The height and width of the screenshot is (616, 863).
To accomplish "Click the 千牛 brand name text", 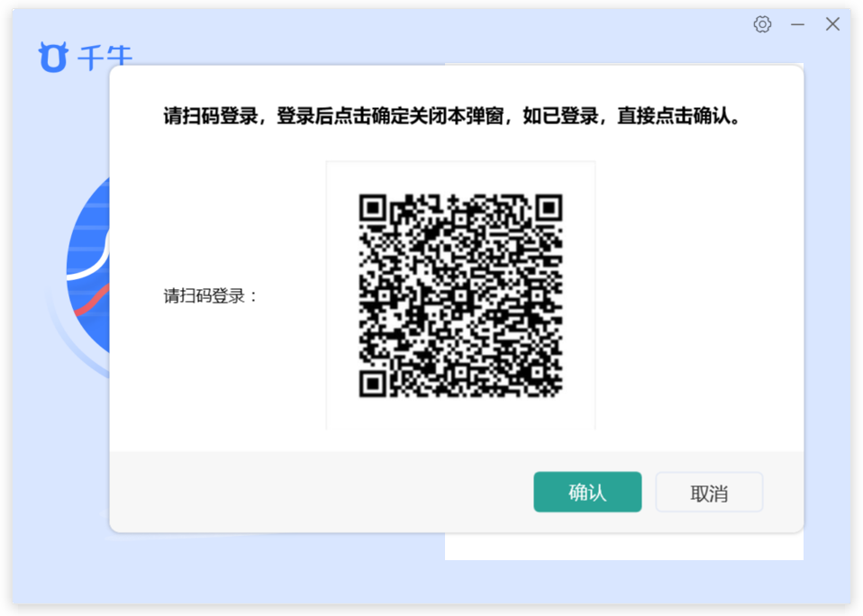I will (104, 58).
